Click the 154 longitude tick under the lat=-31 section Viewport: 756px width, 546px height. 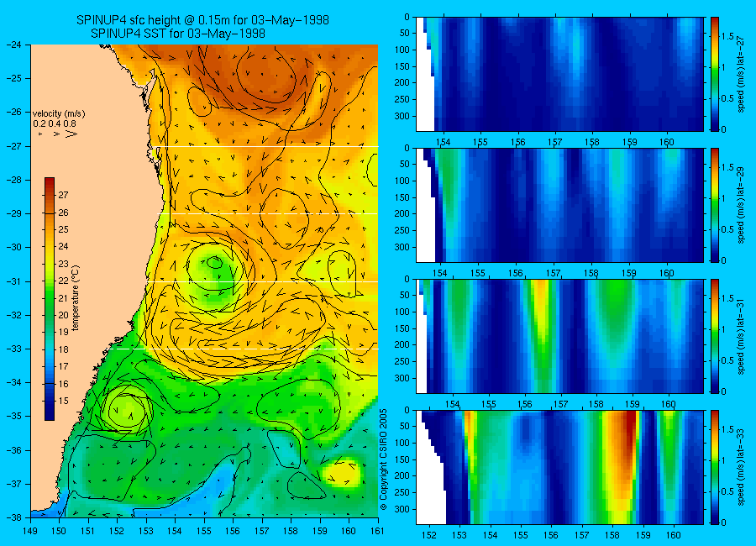click(452, 404)
